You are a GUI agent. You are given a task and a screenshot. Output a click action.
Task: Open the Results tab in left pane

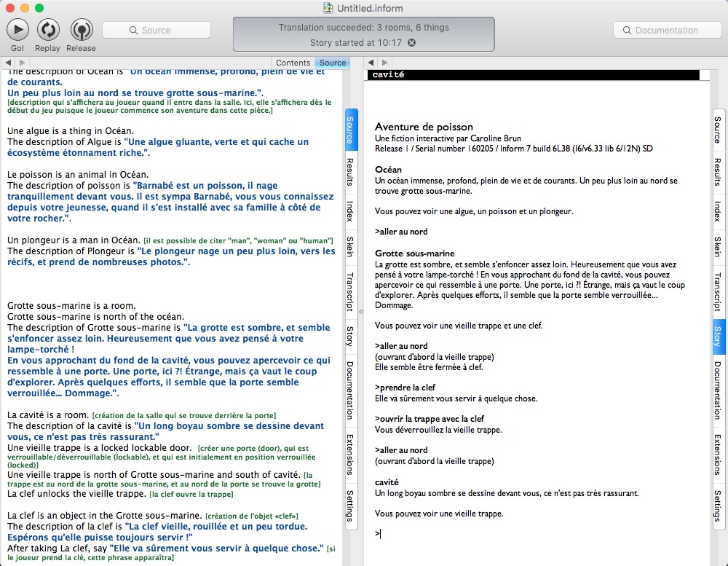(350, 172)
